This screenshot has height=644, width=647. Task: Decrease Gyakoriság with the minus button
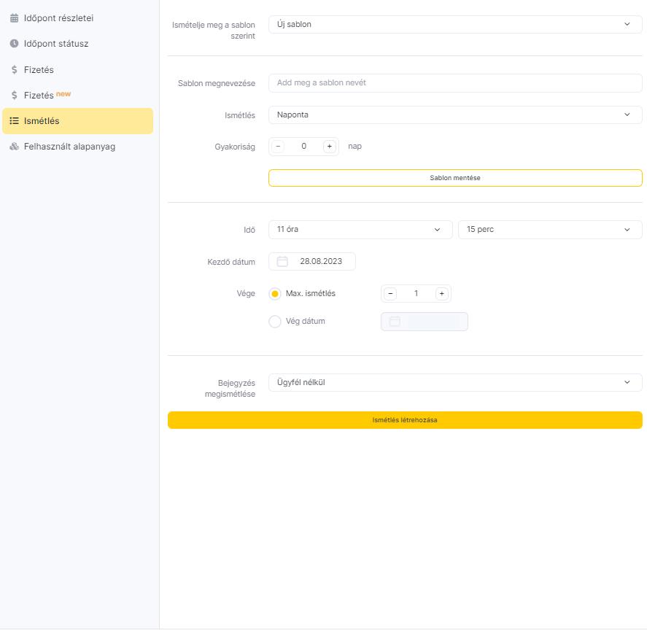coord(279,147)
